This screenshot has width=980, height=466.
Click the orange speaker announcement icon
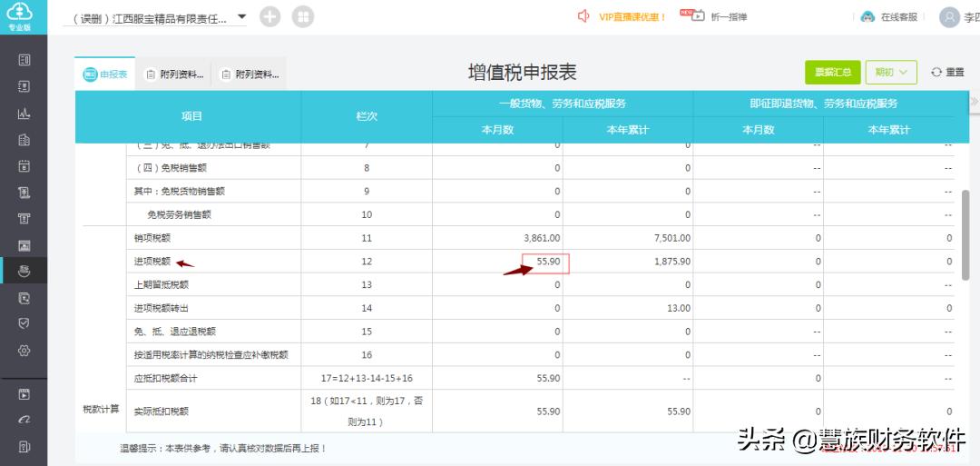click(583, 16)
